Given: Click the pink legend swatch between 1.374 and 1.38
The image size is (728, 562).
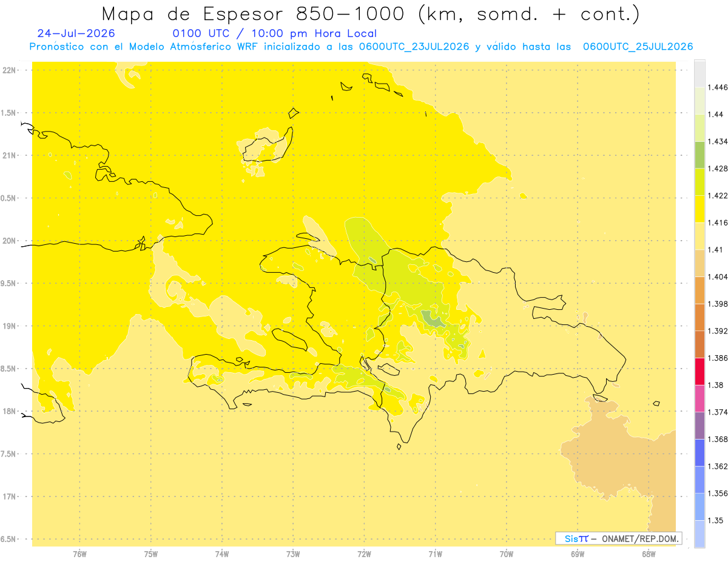Looking at the screenshot, I should (699, 398).
